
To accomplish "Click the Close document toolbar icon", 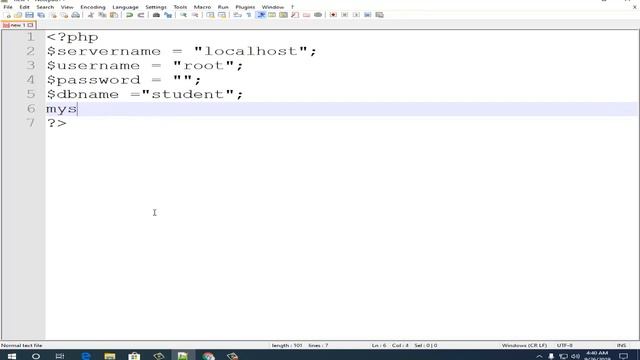I will (x=53, y=15).
